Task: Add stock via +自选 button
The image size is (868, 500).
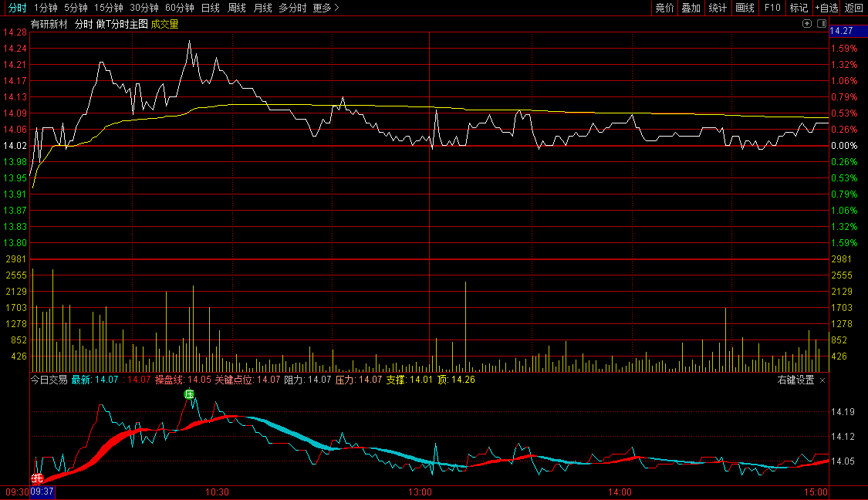Action: [827, 8]
